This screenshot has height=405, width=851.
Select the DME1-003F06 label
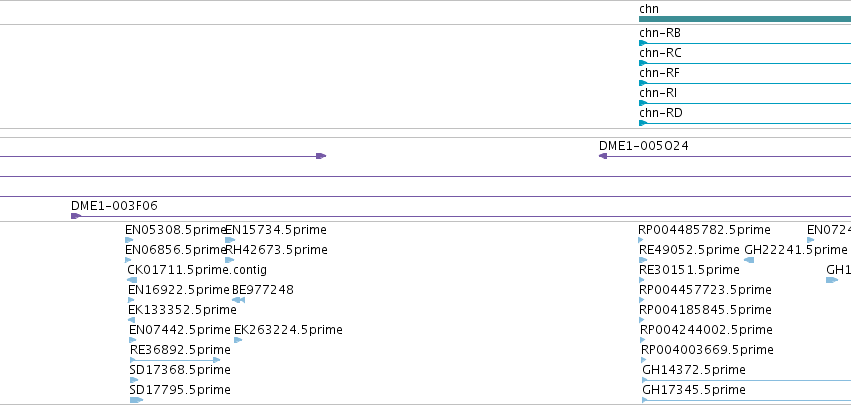pyautogui.click(x=115, y=206)
